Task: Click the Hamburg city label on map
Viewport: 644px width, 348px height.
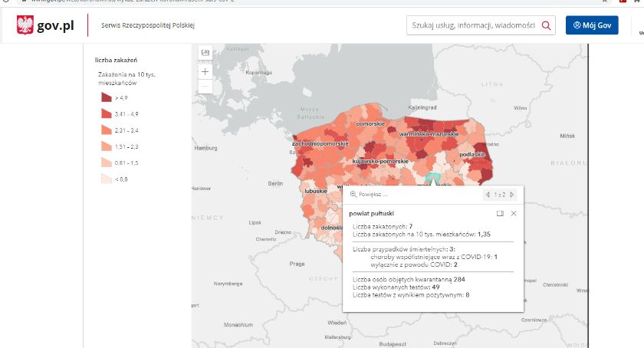Action: pyautogui.click(x=205, y=148)
